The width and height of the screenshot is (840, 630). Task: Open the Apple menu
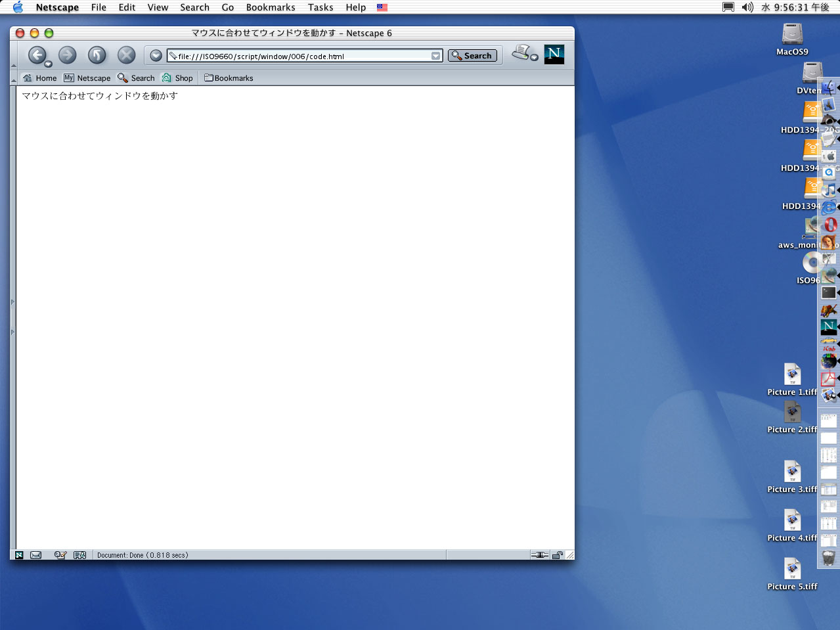coord(18,7)
